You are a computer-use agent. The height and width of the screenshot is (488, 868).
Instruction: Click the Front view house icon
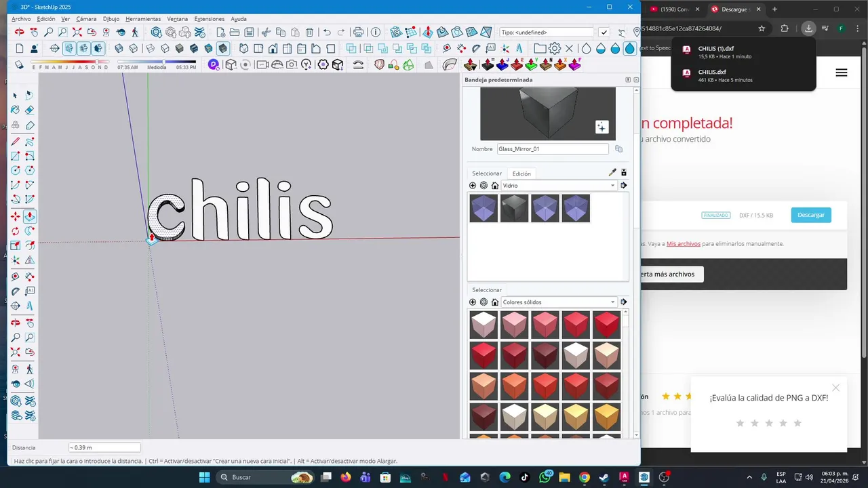(273, 48)
